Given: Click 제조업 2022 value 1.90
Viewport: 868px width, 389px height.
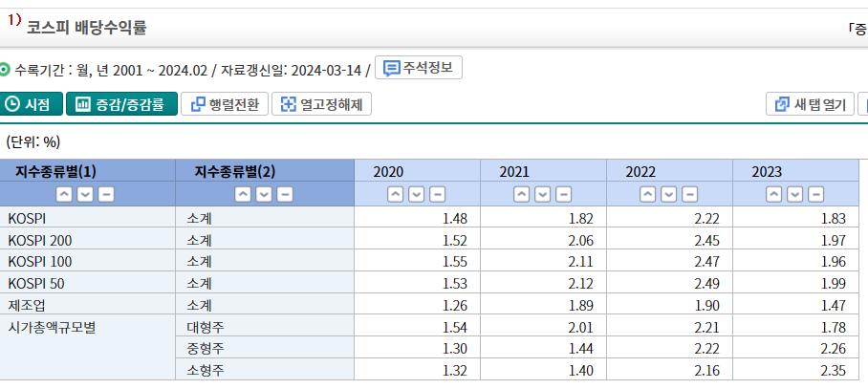Looking at the screenshot, I should pyautogui.click(x=707, y=305).
